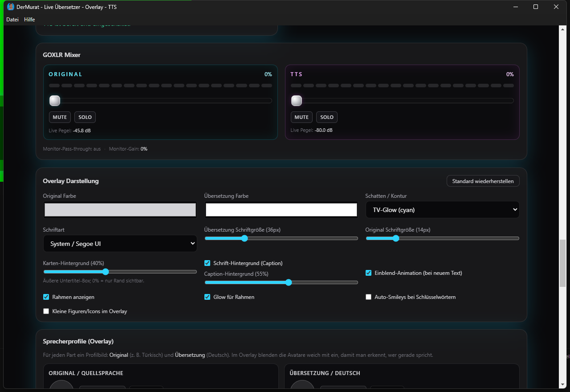Click the Äußere Untertitel-Box hint text
This screenshot has height=392, width=570.
[94, 281]
